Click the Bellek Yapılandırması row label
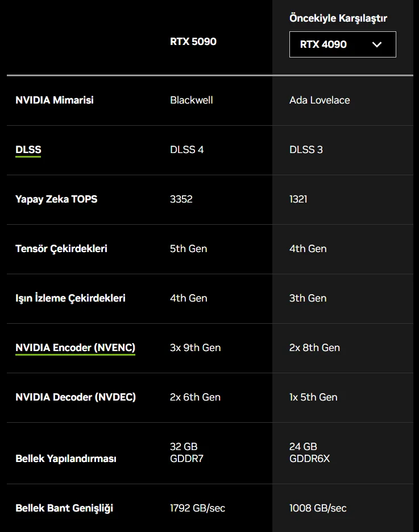Viewport: 419px width, 532px height. [66, 459]
